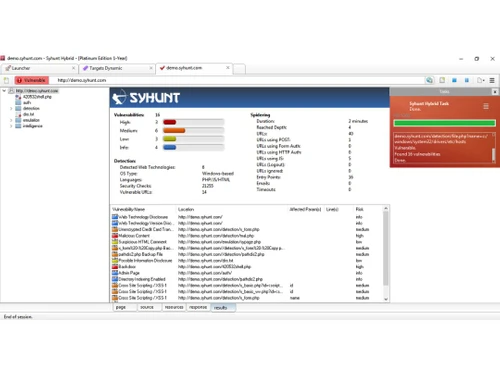This screenshot has width=500, height=375.
Task: Select the auth folder in tree
Action: 27,103
